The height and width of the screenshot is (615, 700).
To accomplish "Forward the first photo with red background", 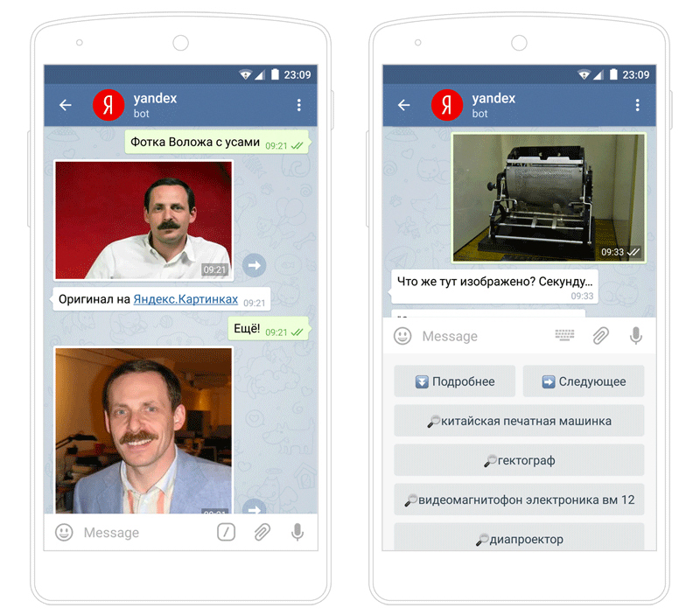I will coord(254,266).
